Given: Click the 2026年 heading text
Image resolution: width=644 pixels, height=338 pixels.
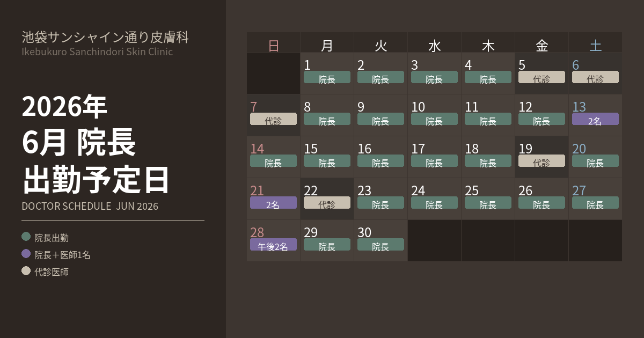Looking at the screenshot, I should [x=64, y=106].
